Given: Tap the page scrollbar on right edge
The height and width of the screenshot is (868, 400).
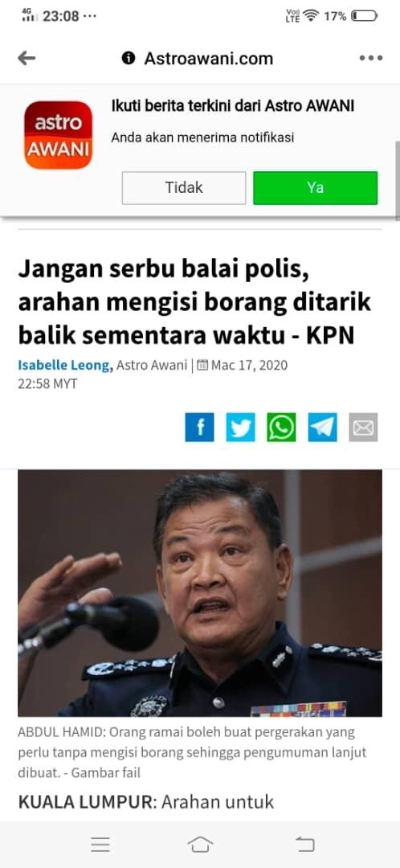Looking at the screenshot, I should [397, 180].
